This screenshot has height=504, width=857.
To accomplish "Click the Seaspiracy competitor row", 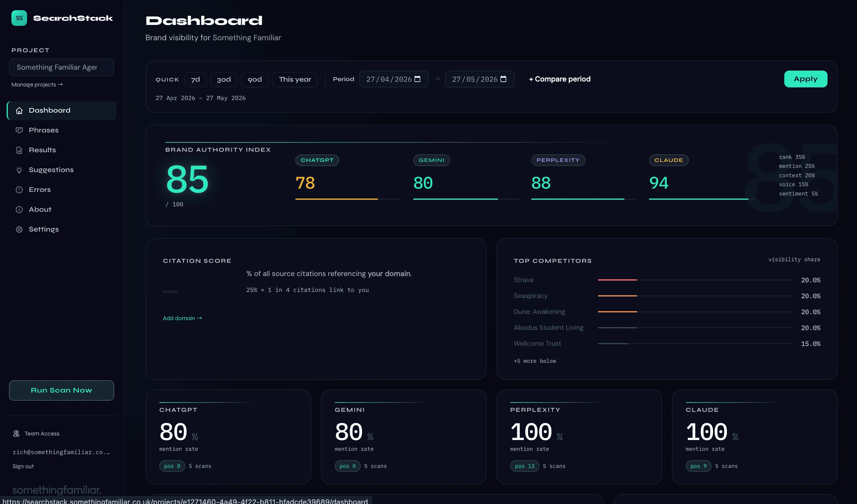I will coord(667,296).
